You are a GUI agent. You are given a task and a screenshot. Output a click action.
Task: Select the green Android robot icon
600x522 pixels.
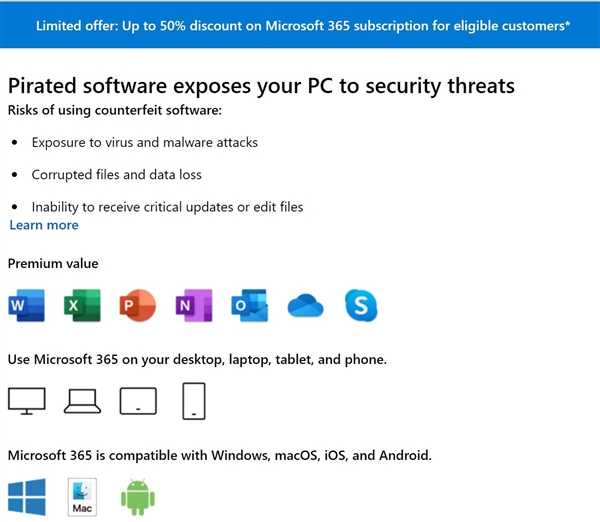(136, 496)
